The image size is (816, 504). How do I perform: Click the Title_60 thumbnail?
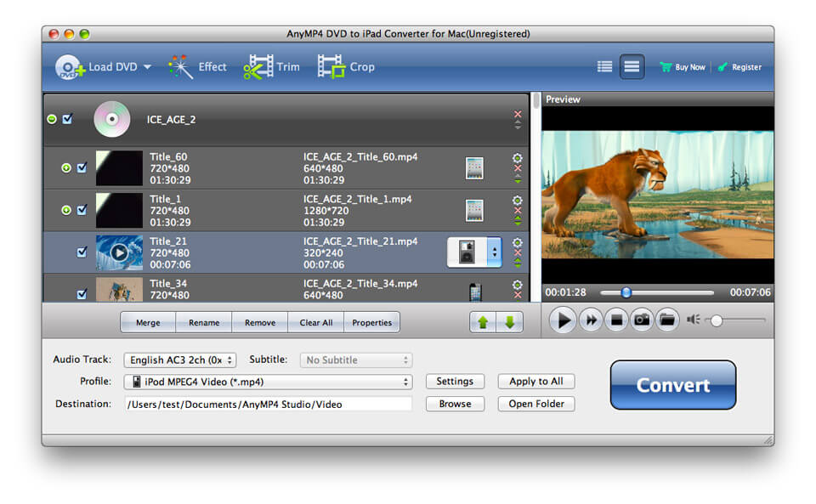119,168
